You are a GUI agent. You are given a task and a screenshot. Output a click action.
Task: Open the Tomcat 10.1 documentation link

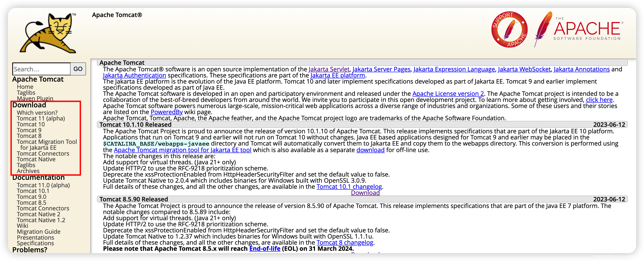tap(33, 191)
